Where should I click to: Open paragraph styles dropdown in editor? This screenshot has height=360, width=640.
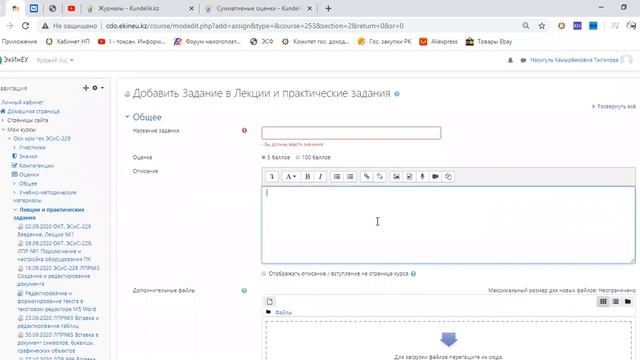pos(290,176)
